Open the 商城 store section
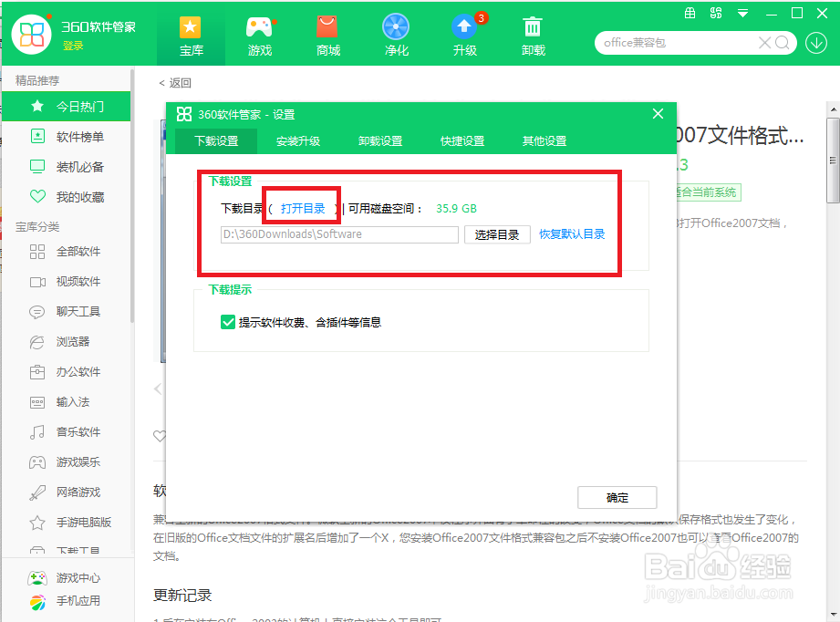 (x=327, y=36)
